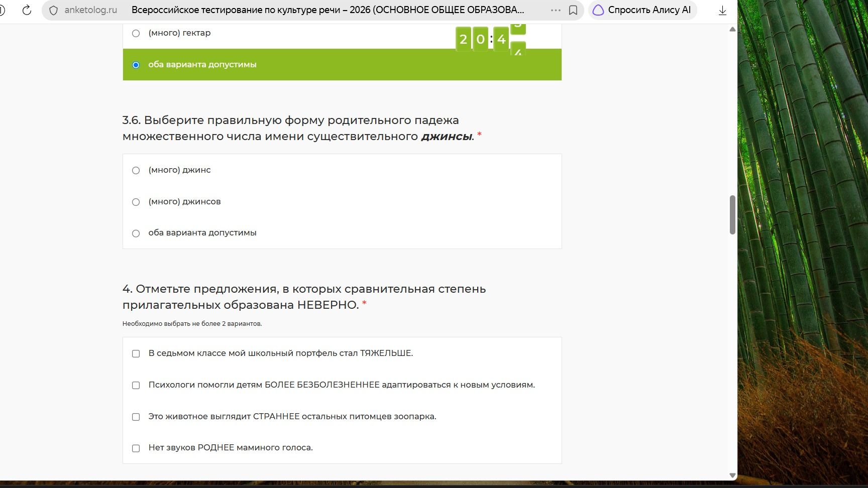The height and width of the screenshot is (488, 868).
Task: Click the anketolog.ru address field
Action: coord(90,10)
